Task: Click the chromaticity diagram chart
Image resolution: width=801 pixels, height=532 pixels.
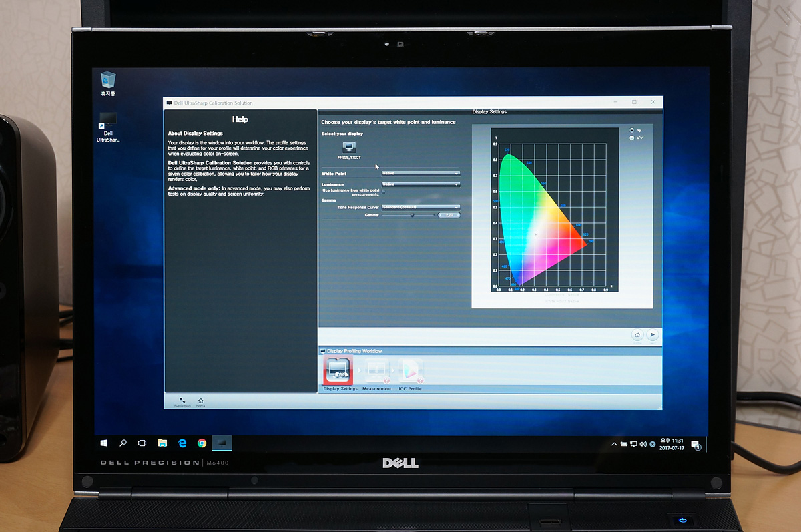Action: pyautogui.click(x=555, y=210)
